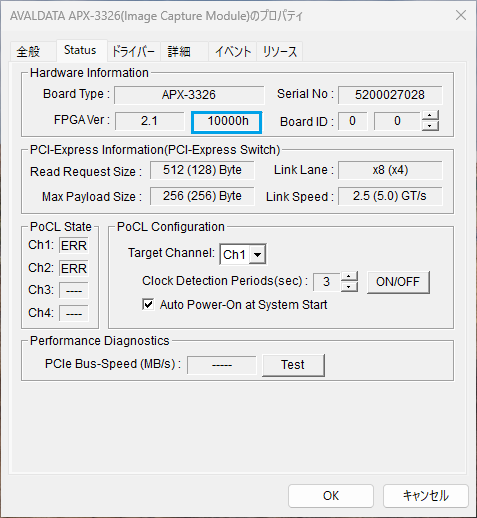Viewport: 477px width, 518px height.
Task: Click the Link Speed 2.5 (5.0) GT/s value
Action: tap(390, 196)
